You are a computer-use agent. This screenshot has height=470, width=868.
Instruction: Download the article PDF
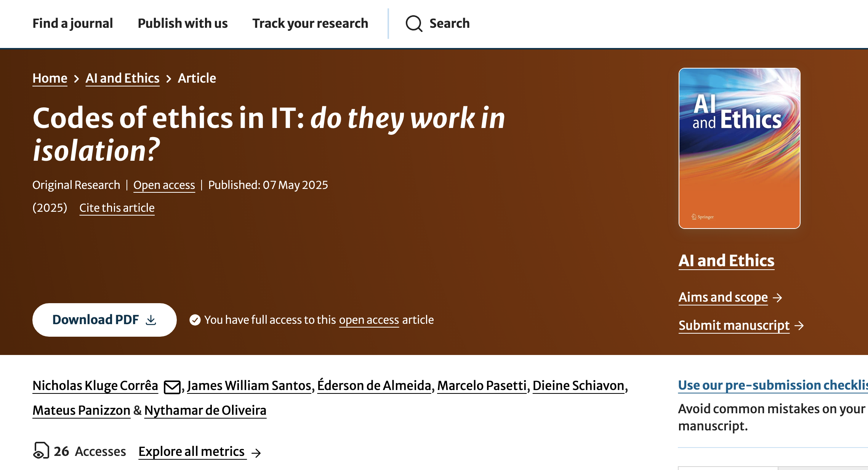[104, 320]
